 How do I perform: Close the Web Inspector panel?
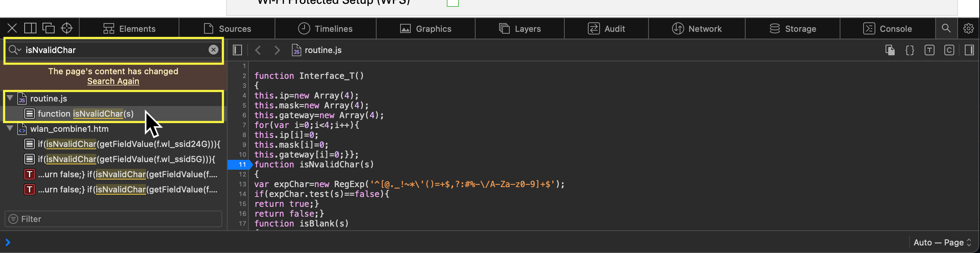[x=12, y=28]
